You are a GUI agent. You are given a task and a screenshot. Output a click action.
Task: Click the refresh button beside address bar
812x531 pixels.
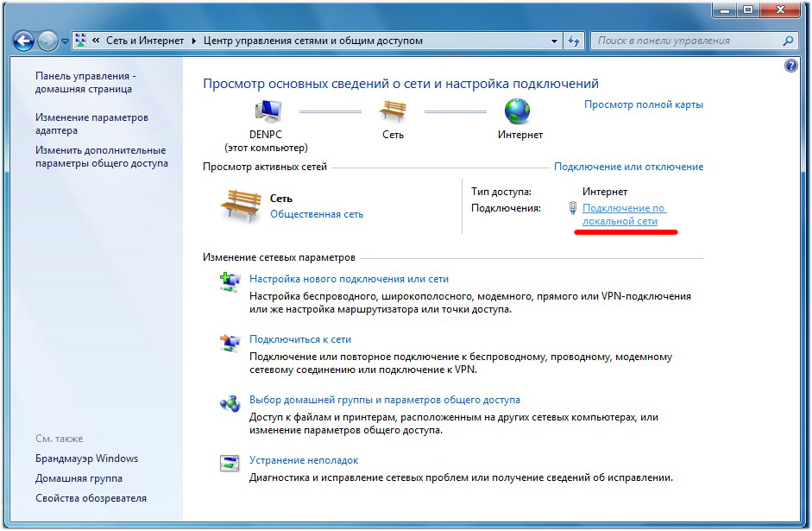coord(574,41)
